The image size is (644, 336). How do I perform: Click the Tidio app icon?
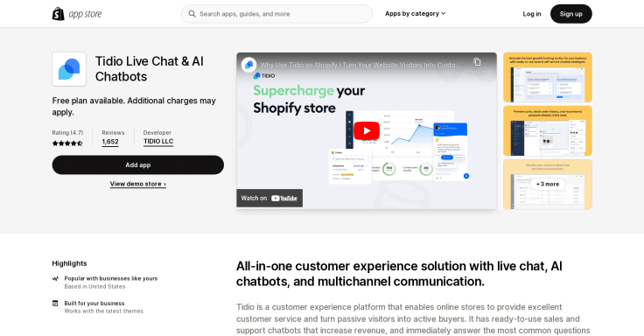pyautogui.click(x=69, y=69)
